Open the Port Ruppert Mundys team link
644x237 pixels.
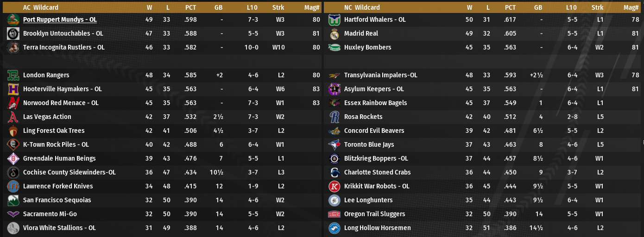click(x=60, y=19)
